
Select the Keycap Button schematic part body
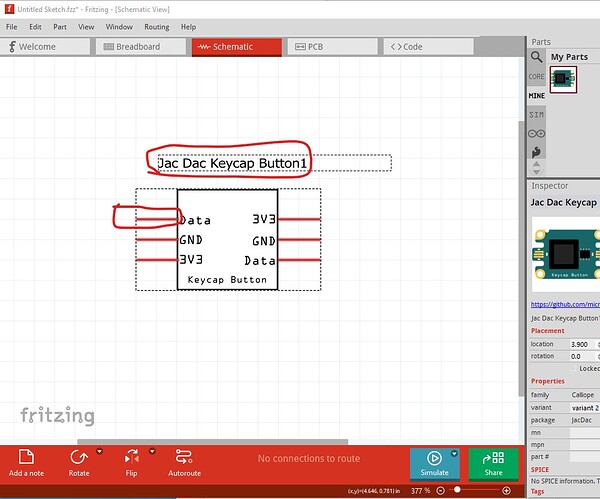pyautogui.click(x=227, y=240)
